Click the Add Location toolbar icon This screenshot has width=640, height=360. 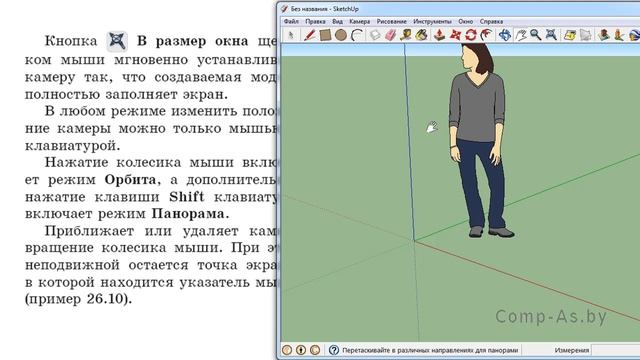(604, 35)
